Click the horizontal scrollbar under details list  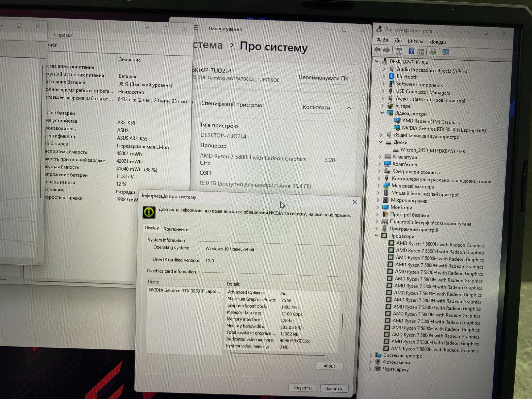pyautogui.click(x=277, y=354)
